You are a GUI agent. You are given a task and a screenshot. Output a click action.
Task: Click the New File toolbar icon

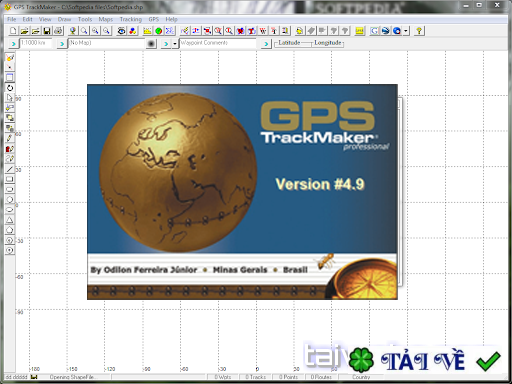pos(13,31)
